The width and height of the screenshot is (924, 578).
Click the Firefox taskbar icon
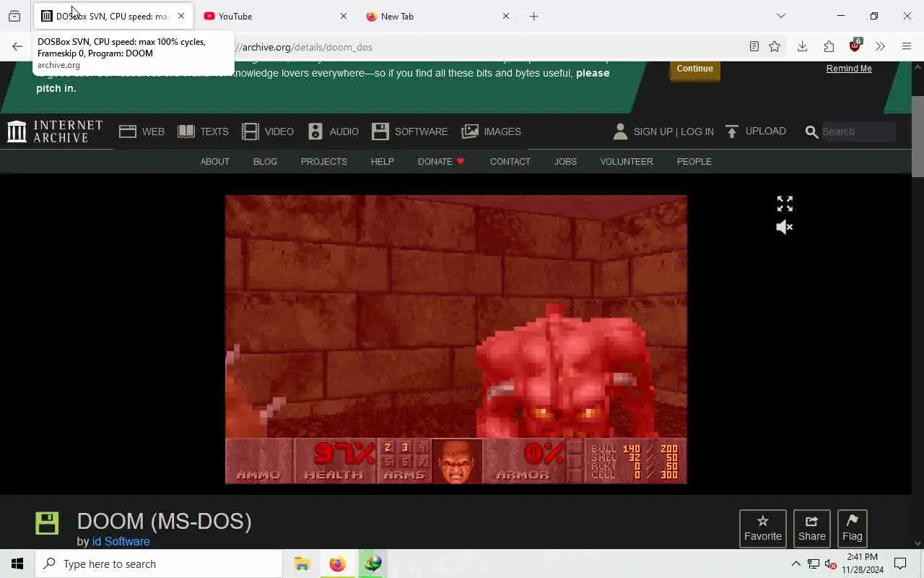click(338, 564)
